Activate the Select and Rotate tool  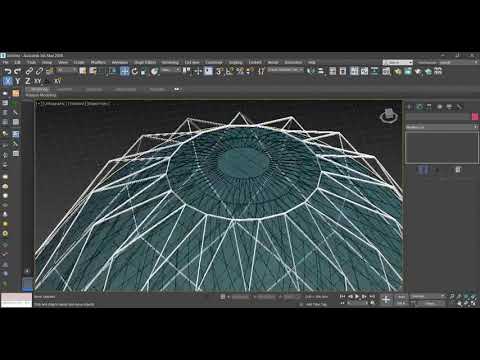tap(134, 71)
